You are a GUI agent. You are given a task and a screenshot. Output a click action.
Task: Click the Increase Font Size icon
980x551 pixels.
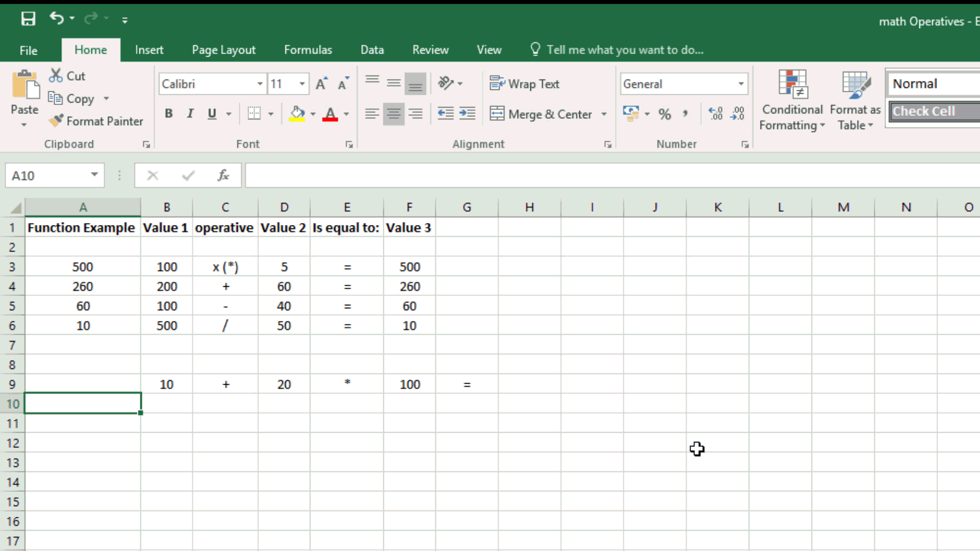click(x=322, y=84)
